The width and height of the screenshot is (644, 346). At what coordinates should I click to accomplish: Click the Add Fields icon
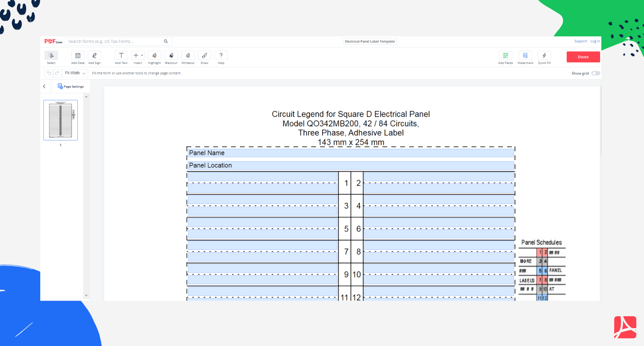506,56
